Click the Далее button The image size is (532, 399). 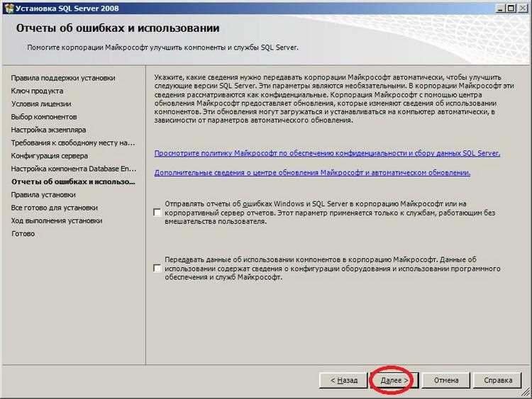click(x=394, y=381)
